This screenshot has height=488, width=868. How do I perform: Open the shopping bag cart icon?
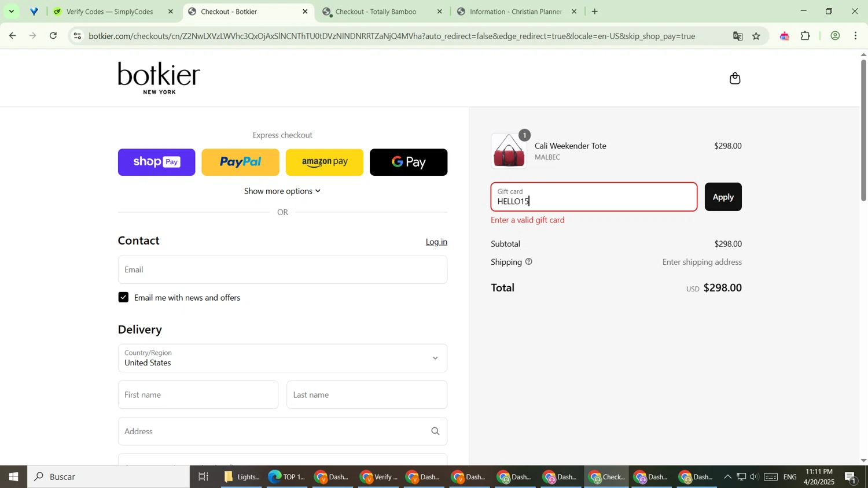(735, 78)
